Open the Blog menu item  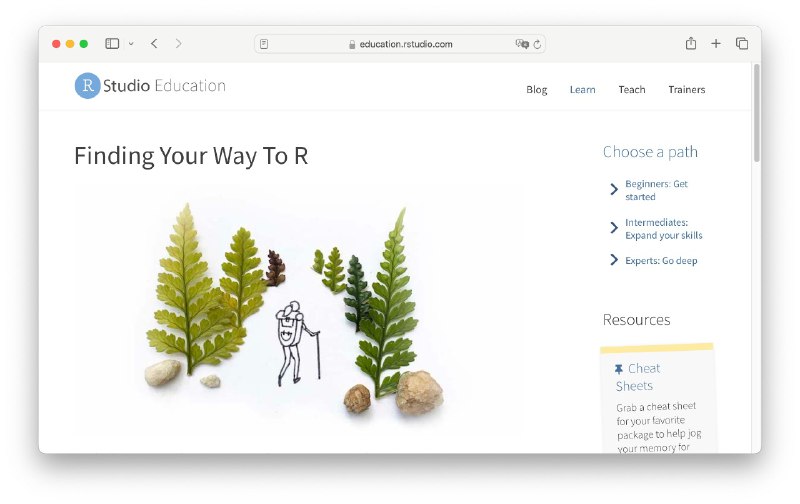point(537,90)
